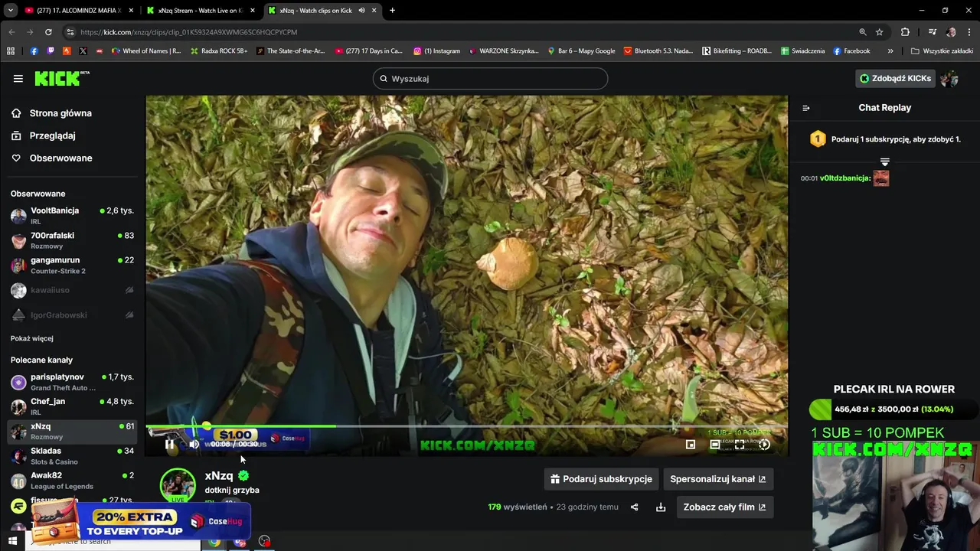
Task: Open kawaiiuso offline channel
Action: (x=72, y=290)
